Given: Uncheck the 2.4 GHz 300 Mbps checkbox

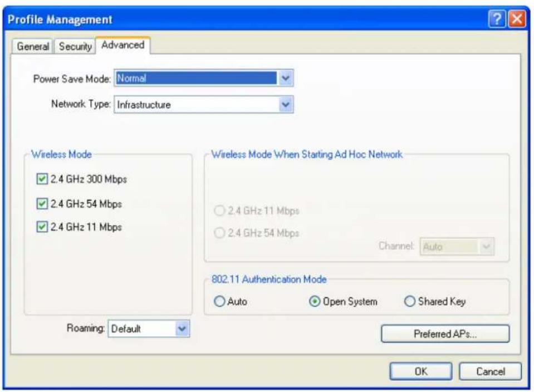Looking at the screenshot, I should click(42, 179).
